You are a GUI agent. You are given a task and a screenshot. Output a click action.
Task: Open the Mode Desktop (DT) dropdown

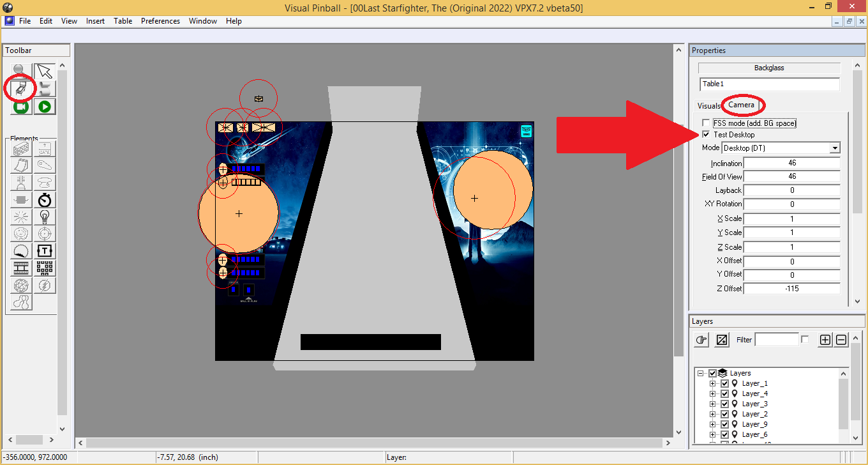834,148
